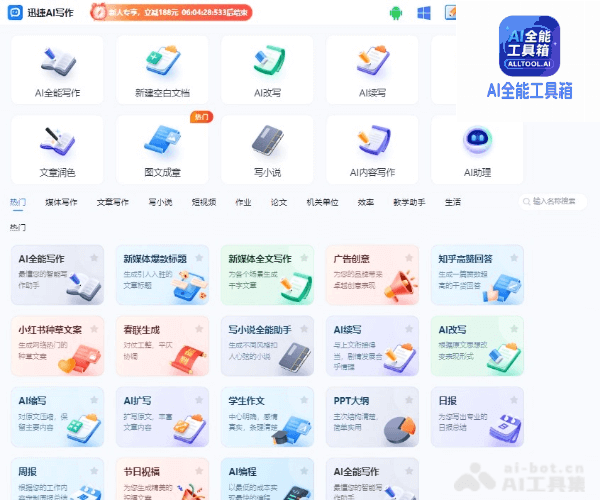Open the 学生作文 card with graduation cap
Image resolution: width=600 pixels, height=500 pixels.
[267, 417]
